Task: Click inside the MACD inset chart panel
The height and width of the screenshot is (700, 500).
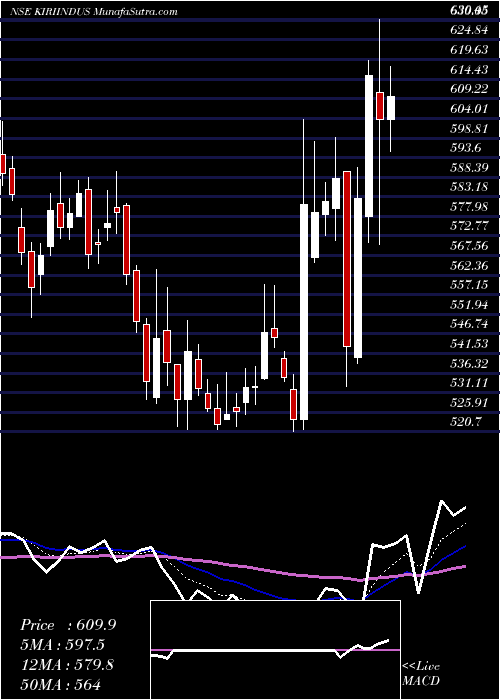Action: pos(275,650)
